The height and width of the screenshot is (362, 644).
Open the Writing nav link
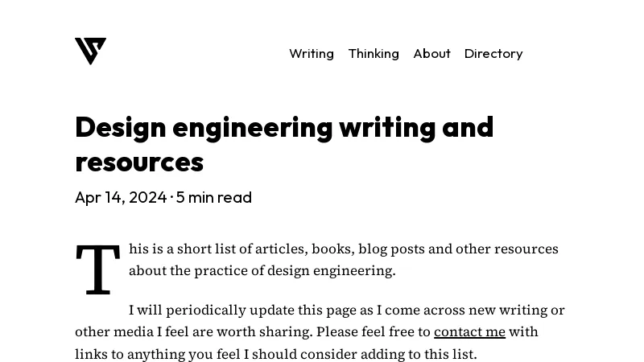tap(312, 53)
